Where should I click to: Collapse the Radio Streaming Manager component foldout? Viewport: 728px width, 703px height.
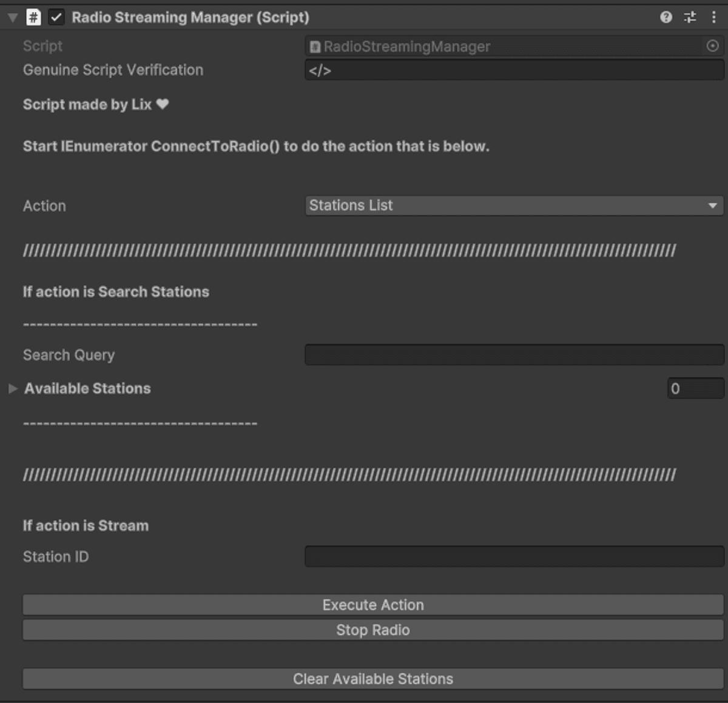click(12, 18)
